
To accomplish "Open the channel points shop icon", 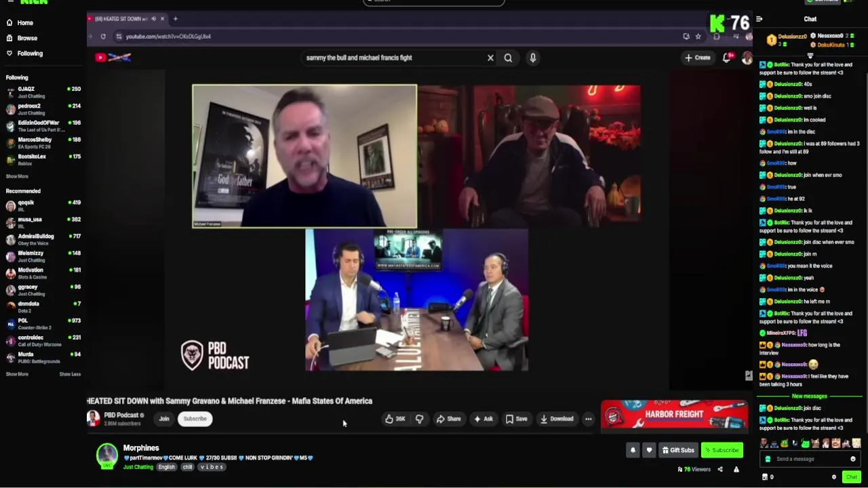I will click(x=766, y=477).
